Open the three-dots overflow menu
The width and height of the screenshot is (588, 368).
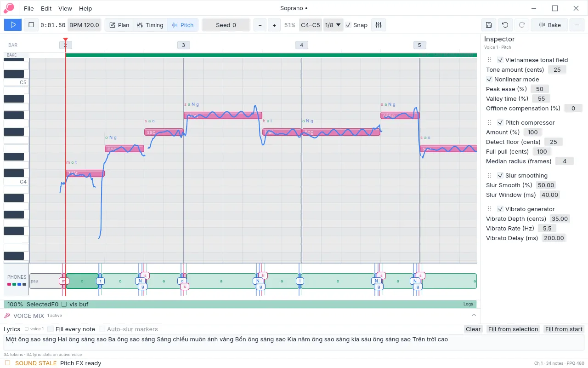[577, 25]
